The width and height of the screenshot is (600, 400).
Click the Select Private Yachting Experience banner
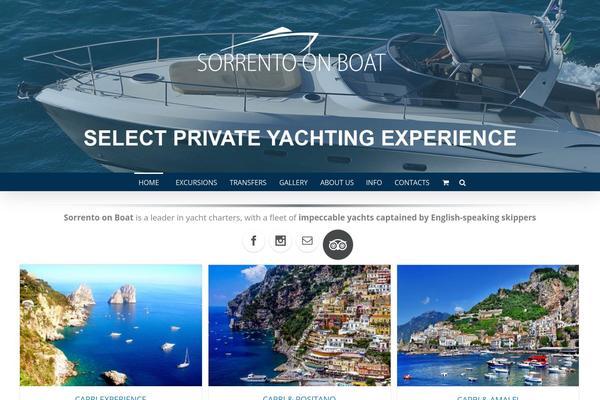pos(300,138)
